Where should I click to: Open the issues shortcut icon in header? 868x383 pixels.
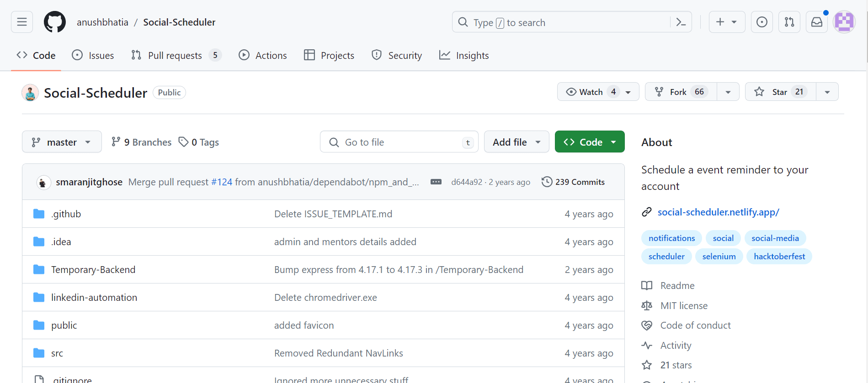point(762,22)
